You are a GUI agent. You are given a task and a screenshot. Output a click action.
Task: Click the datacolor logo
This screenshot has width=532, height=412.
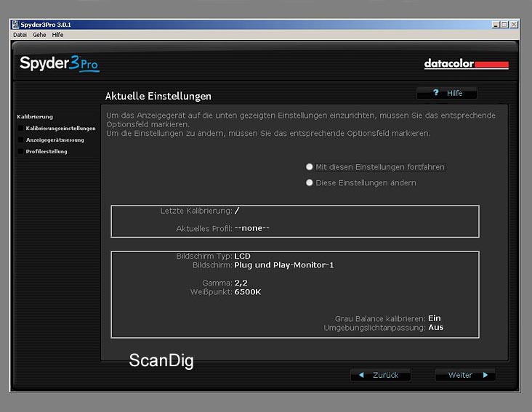tap(466, 63)
